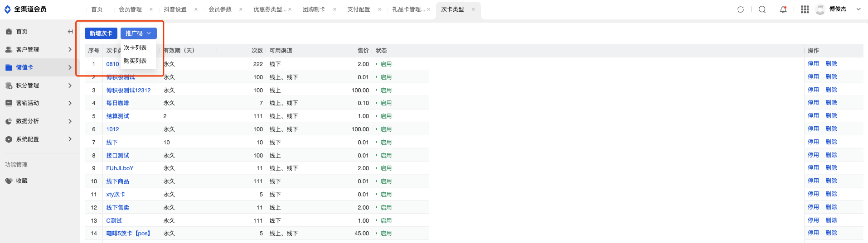This screenshot has width=868, height=243.
Task: Click the 启用 status in 接口测试 row
Action: [386, 156]
